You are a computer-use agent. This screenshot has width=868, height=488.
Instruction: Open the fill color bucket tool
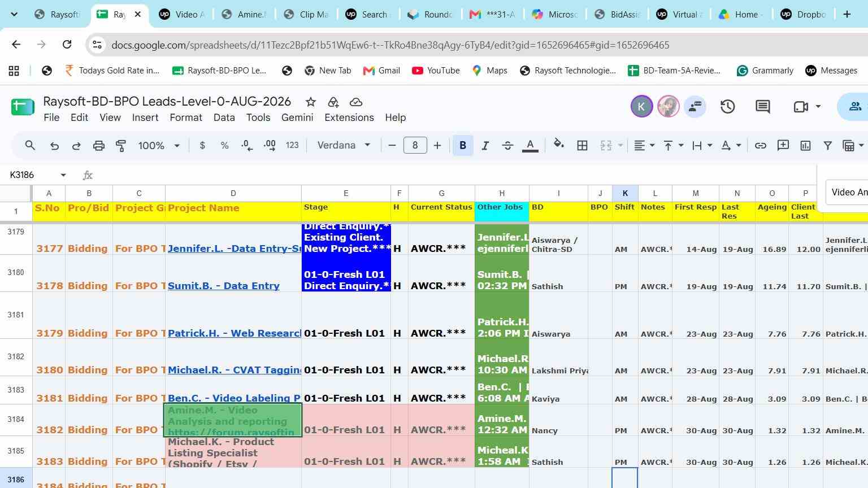click(x=559, y=145)
